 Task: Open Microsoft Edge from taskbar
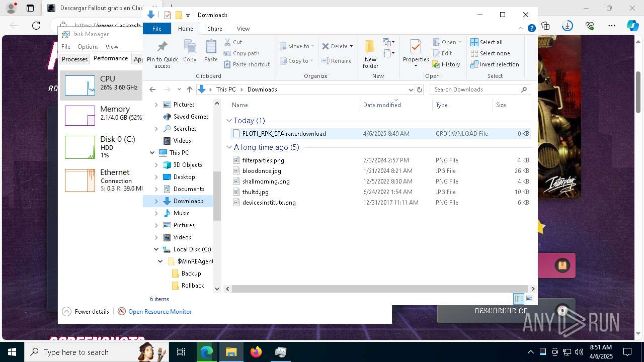(207, 352)
